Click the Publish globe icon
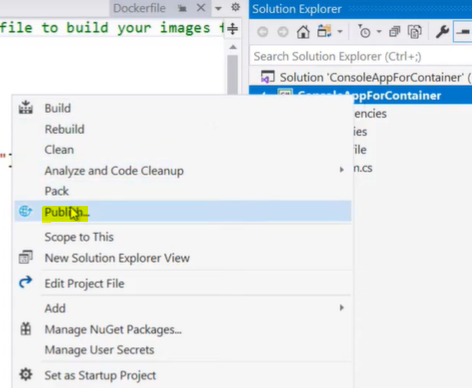The image size is (472, 388). click(25, 211)
